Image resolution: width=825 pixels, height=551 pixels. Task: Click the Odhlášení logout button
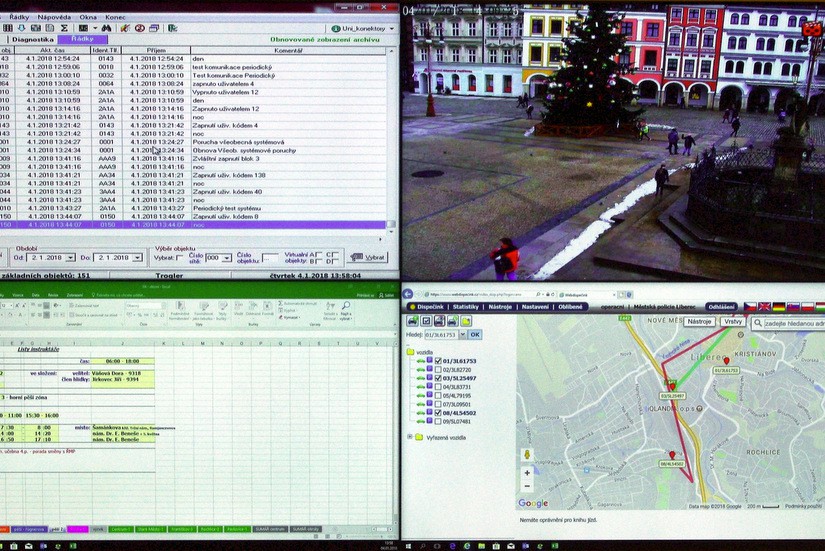click(x=721, y=307)
